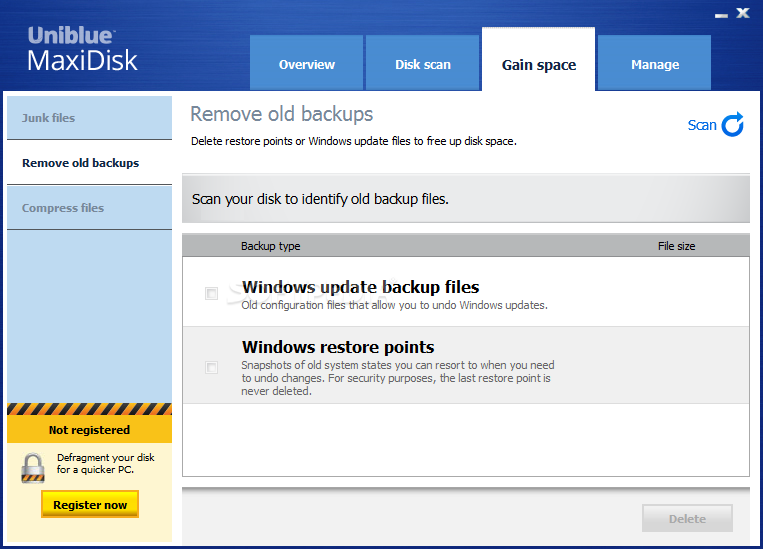Click the Delete button
The image size is (763, 549).
point(687,518)
